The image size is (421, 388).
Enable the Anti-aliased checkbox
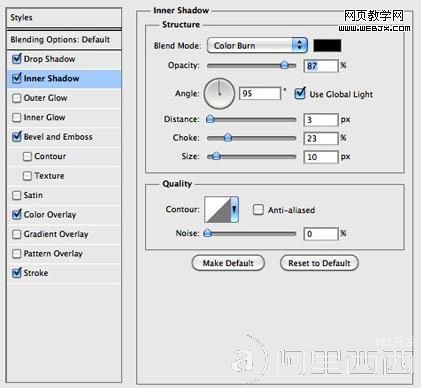[258, 210]
